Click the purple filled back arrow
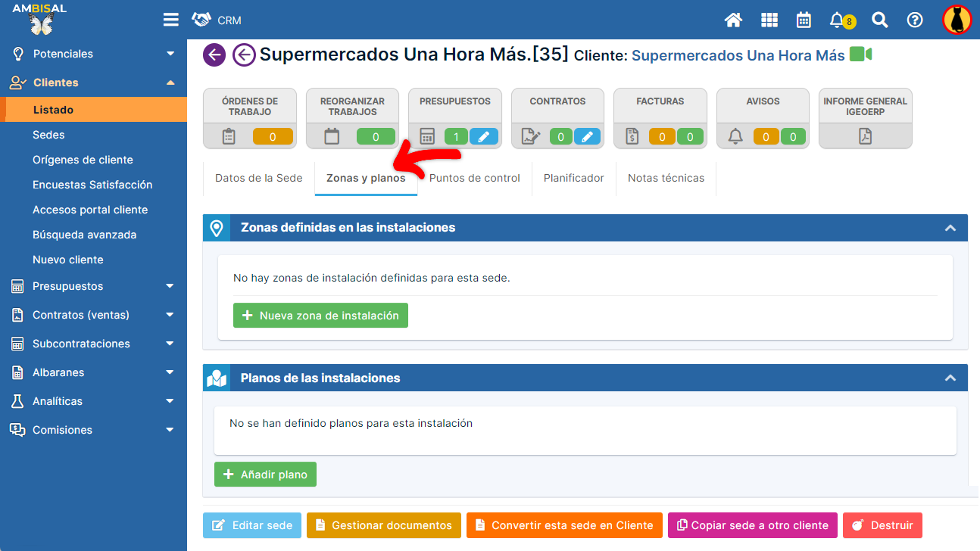Image resolution: width=980 pixels, height=551 pixels. [x=214, y=54]
